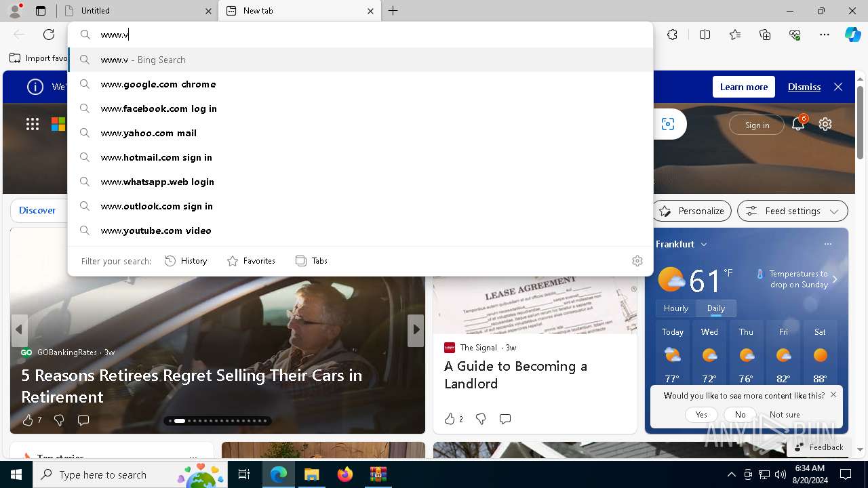This screenshot has width=868, height=488.
Task: Choose Not sure in content prompt
Action: coord(785,414)
